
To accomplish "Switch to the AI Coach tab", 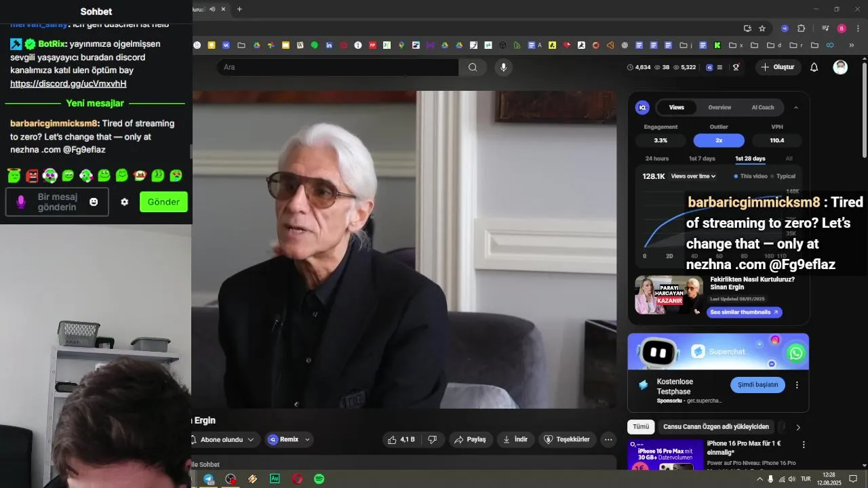I will pos(762,107).
